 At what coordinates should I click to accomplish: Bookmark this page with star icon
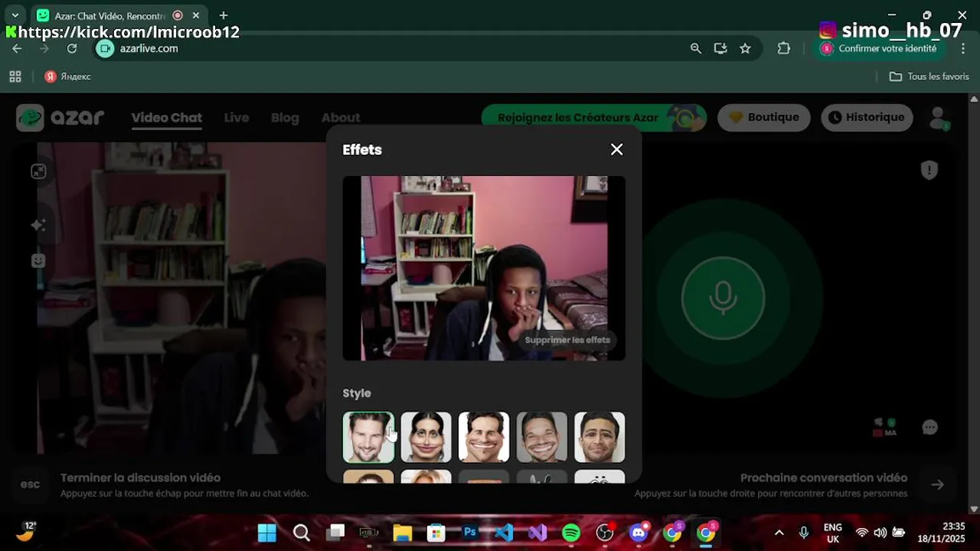coord(745,48)
